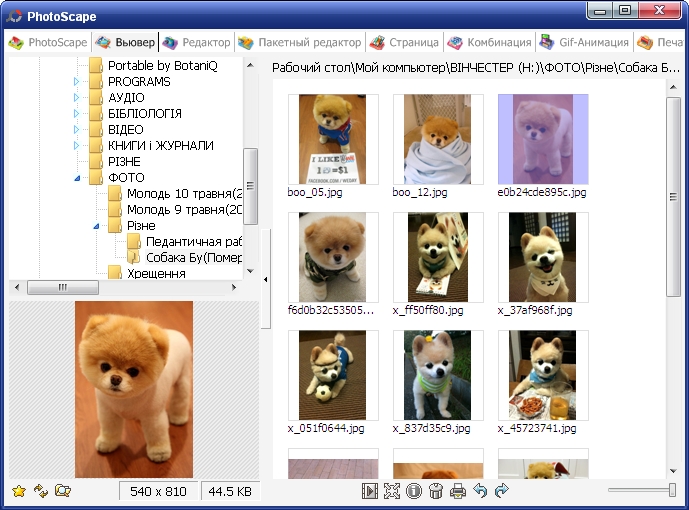Screen dimensions: 689x510
Task: Select the ФОТО folder
Action: click(126, 177)
